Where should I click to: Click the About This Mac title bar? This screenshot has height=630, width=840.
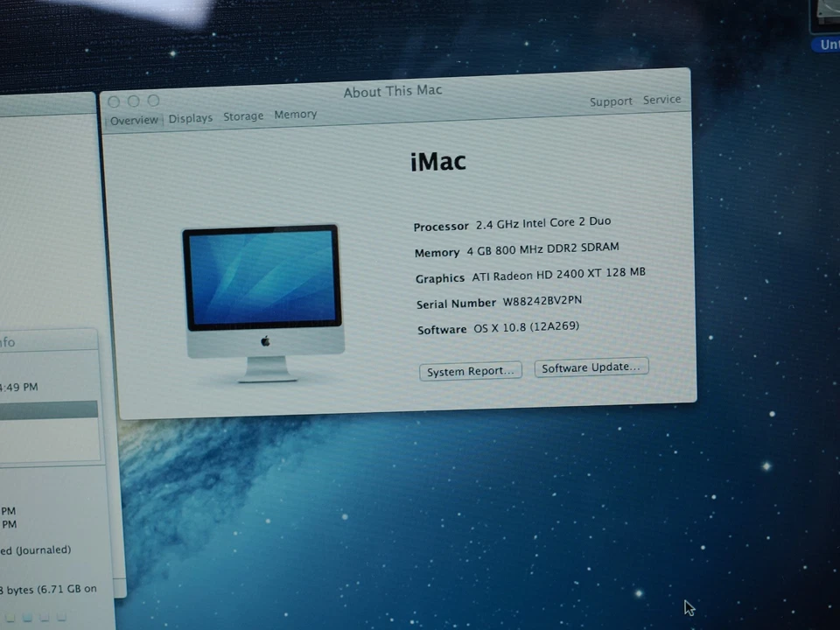(392, 90)
